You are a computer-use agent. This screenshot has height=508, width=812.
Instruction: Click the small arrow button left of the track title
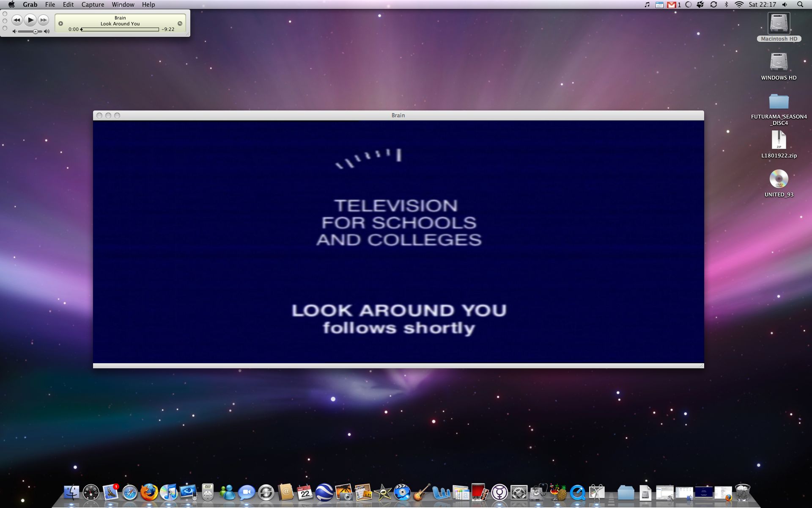pos(60,24)
